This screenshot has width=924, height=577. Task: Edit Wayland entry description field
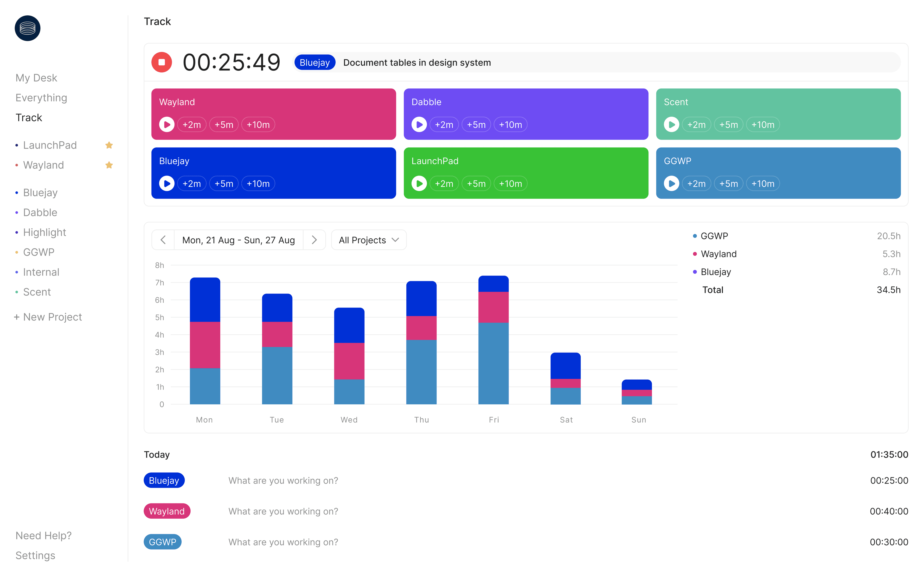coord(283,511)
